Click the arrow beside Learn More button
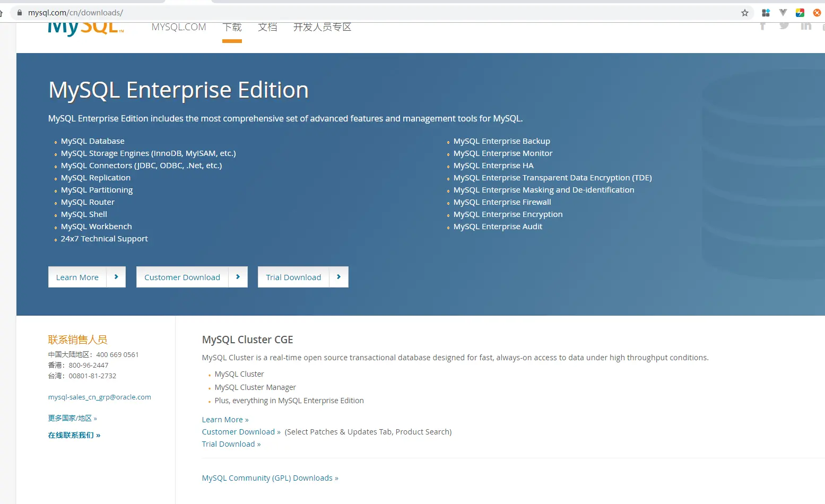Image resolution: width=825 pixels, height=504 pixels. (116, 277)
